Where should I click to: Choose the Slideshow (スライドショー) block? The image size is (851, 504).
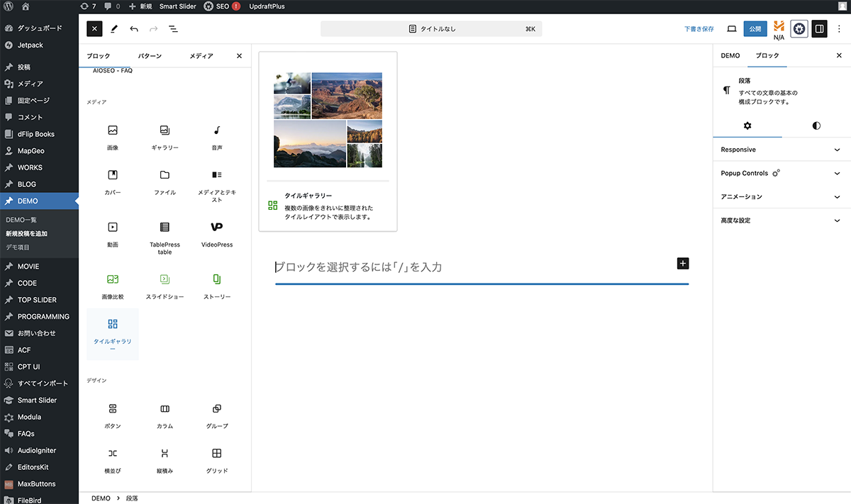[165, 286]
